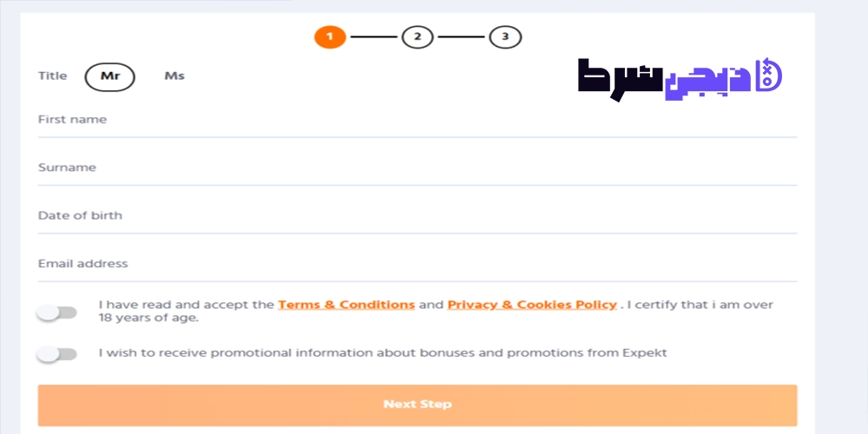Jump to step 3 circle

[x=505, y=37]
